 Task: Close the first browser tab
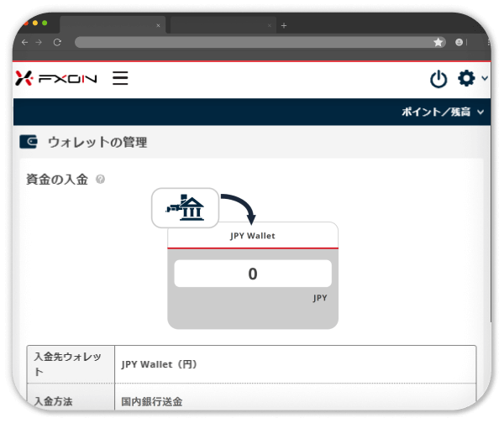pos(158,26)
